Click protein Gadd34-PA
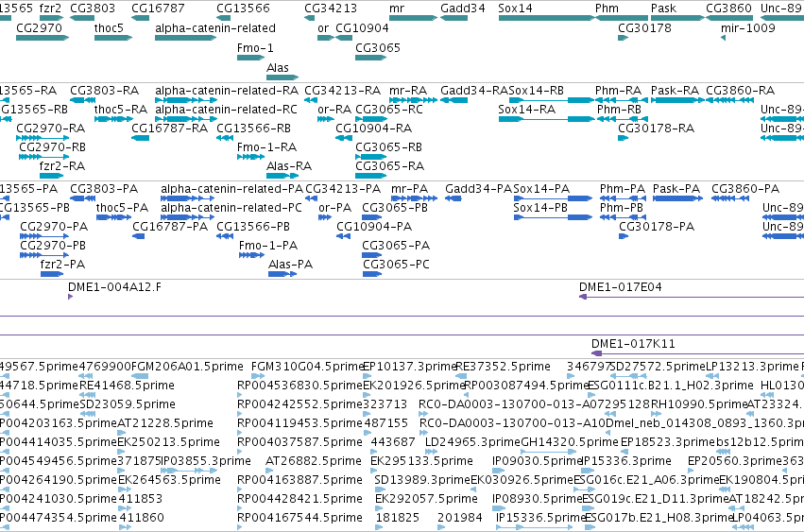804x532 pixels. (478, 189)
